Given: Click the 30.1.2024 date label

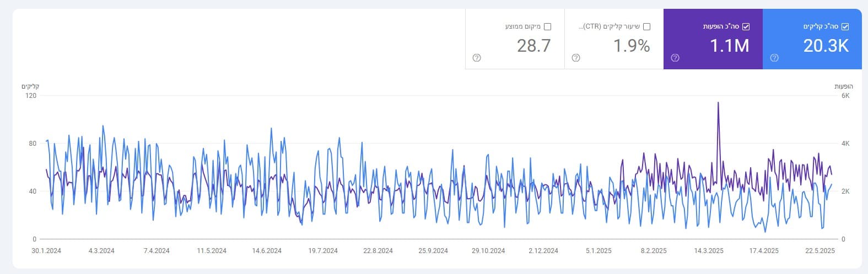Looking at the screenshot, I should click(46, 251).
